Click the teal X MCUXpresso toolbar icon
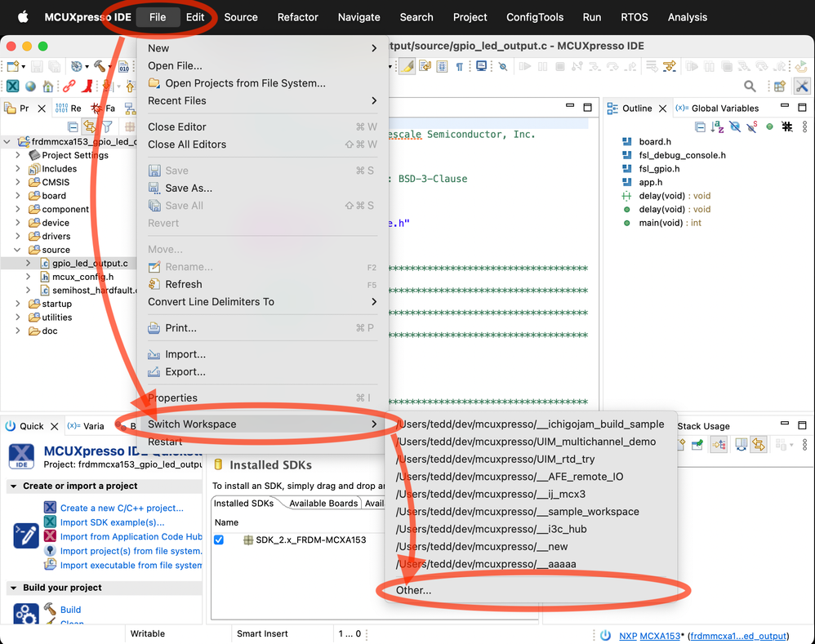This screenshot has width=815, height=644. coord(13,86)
